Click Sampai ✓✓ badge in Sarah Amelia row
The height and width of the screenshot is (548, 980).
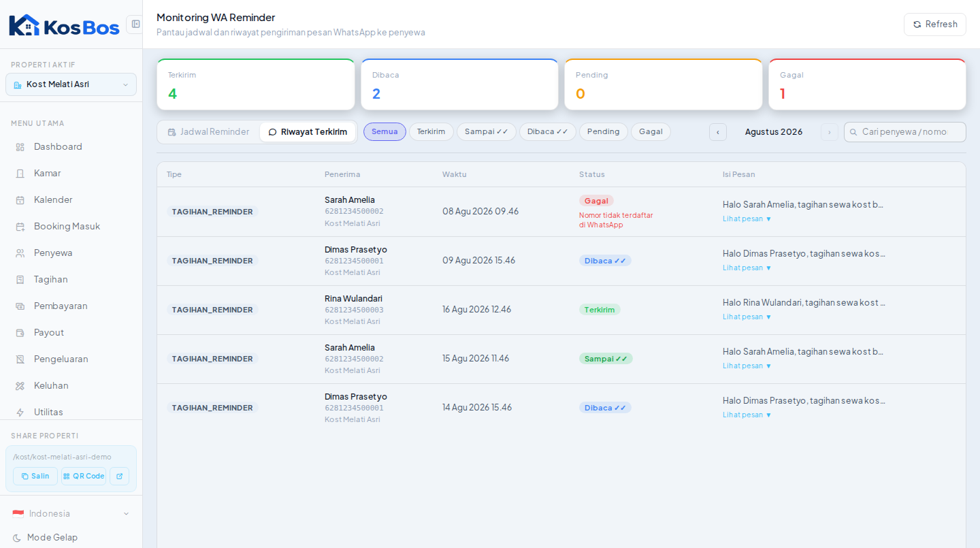[606, 359]
